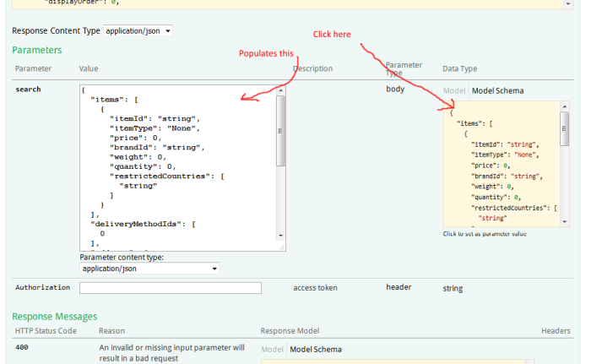
Task: Select the Model Schema tab for search
Action: point(497,90)
